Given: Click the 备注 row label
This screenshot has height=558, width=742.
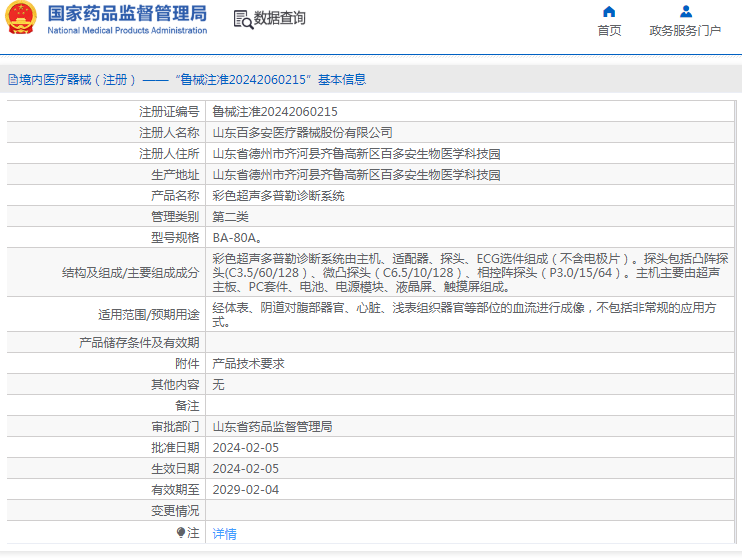Looking at the screenshot, I should (187, 406).
